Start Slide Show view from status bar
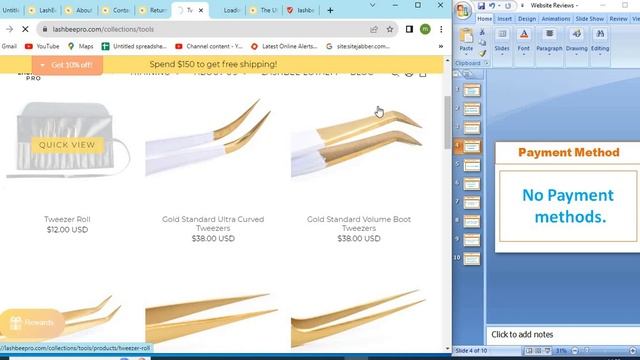The image size is (640, 360). [x=547, y=351]
